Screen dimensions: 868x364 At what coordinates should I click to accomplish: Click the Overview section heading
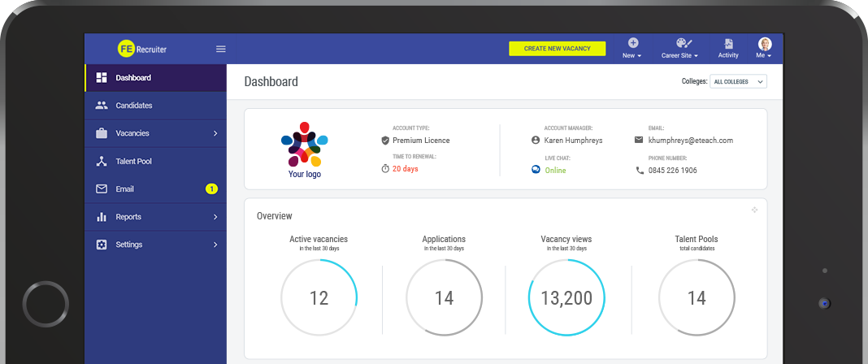[x=275, y=216]
